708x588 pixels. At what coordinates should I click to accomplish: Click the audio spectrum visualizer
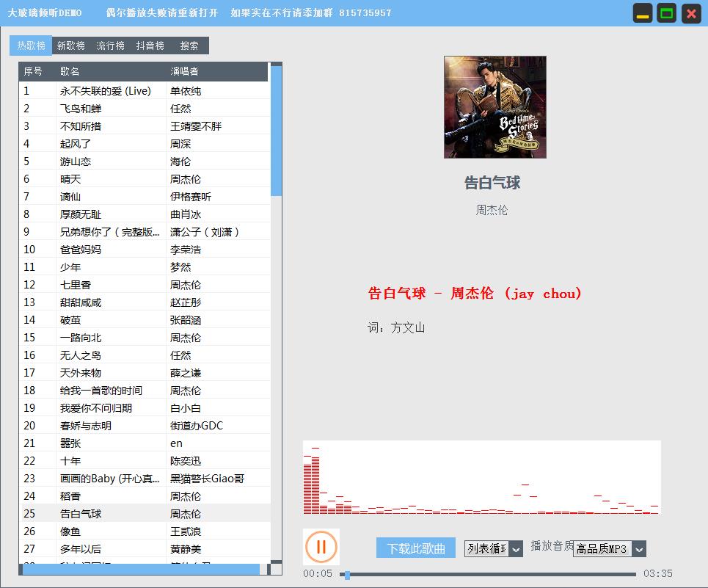click(x=482, y=478)
